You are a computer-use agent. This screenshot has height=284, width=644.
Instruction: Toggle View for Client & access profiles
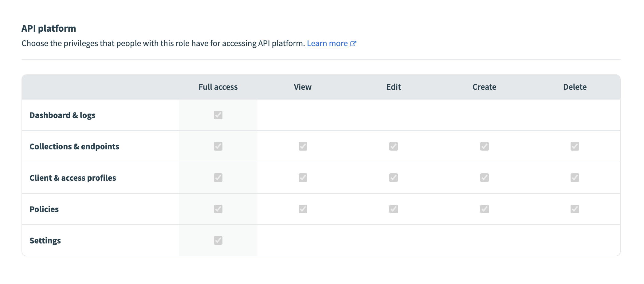(303, 178)
